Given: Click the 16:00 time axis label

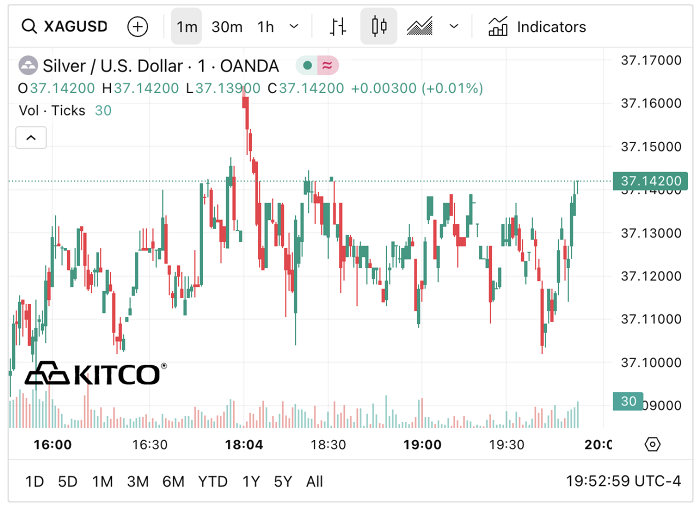Looking at the screenshot, I should click(53, 445).
